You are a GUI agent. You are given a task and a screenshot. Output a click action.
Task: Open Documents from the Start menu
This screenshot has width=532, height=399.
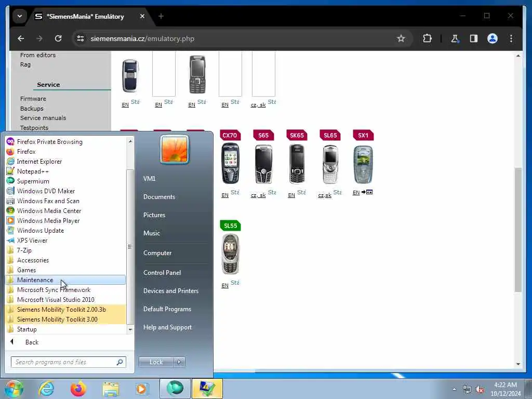click(x=159, y=197)
